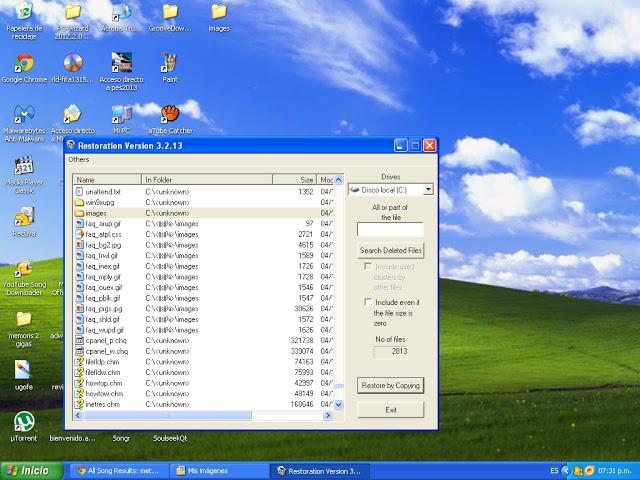Open Media Player Classic icon
This screenshot has width=640, height=480.
click(23, 167)
